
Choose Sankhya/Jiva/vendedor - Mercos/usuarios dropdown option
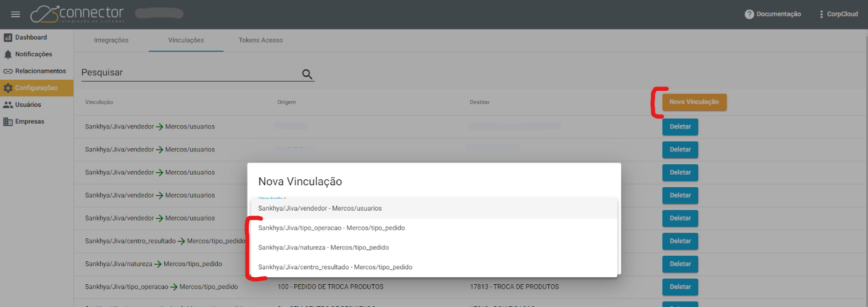click(434, 208)
